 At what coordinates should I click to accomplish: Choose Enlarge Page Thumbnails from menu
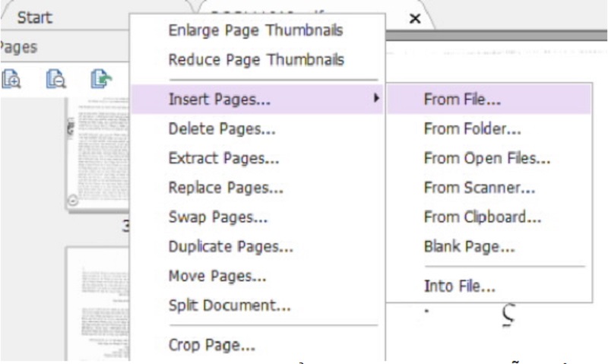tap(255, 30)
